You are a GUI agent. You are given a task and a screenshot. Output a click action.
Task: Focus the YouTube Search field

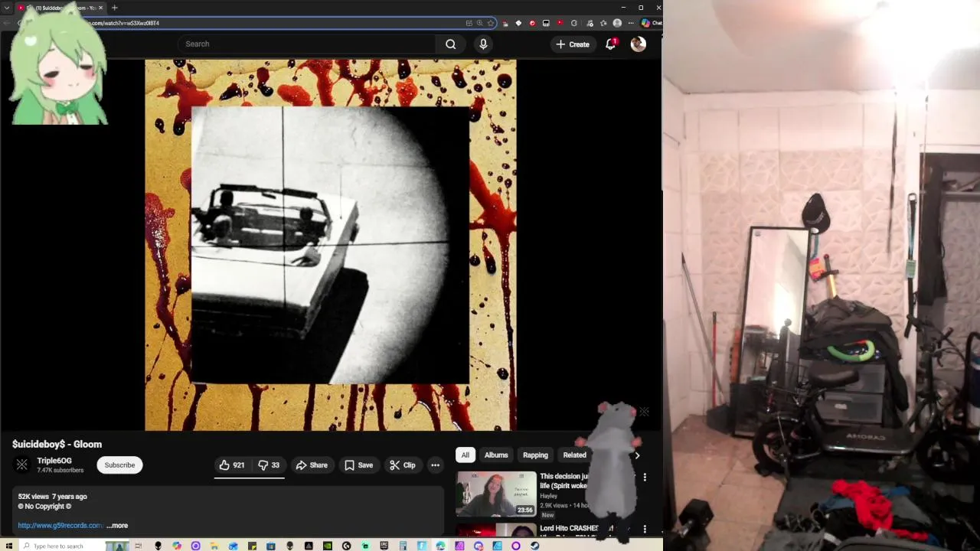pyautogui.click(x=306, y=44)
